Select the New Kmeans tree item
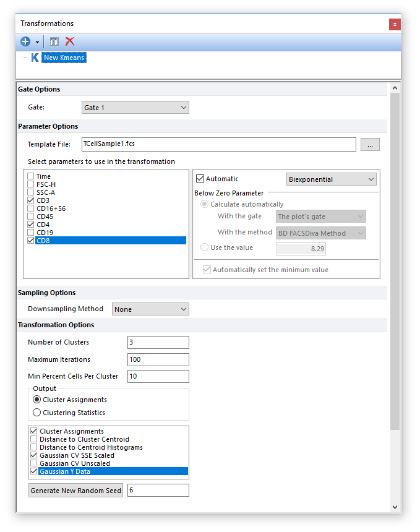 [x=64, y=58]
